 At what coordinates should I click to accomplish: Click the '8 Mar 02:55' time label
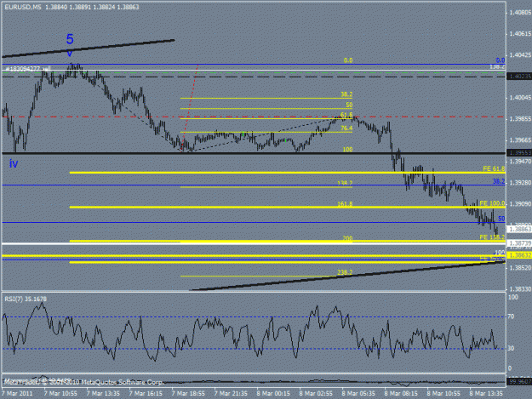coord(316,394)
